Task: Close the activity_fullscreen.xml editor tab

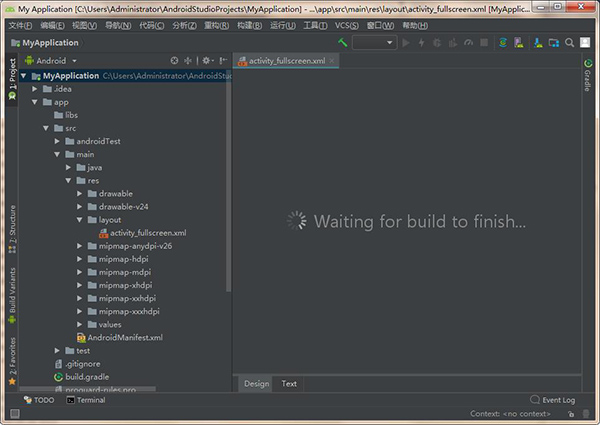Action: 332,60
